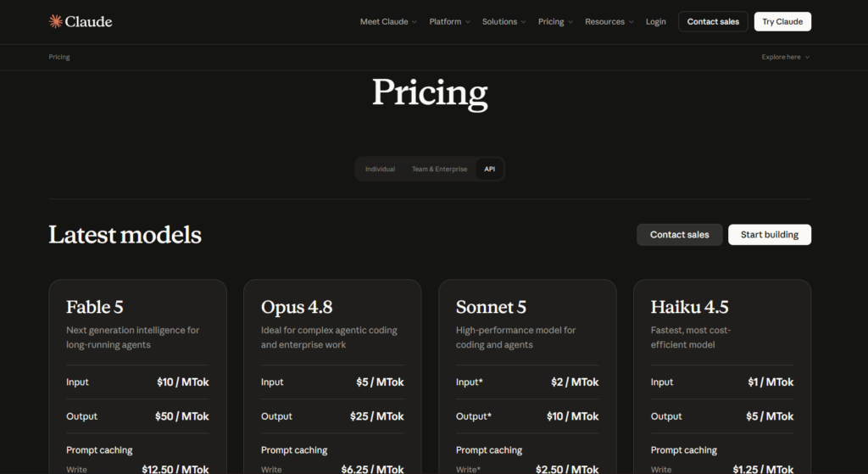Click the Fable 5 card title
Screen dimensions: 868x474
[x=95, y=307]
